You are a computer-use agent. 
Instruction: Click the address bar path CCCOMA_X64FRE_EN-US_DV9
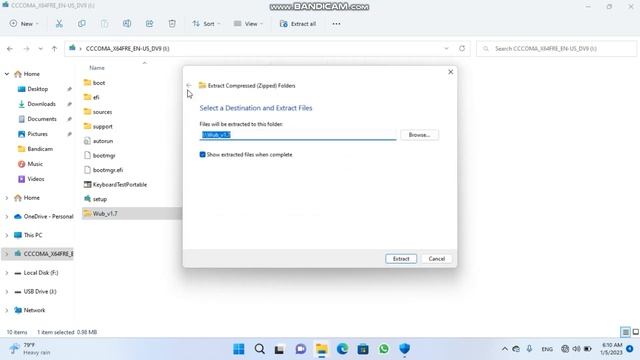[x=127, y=49]
